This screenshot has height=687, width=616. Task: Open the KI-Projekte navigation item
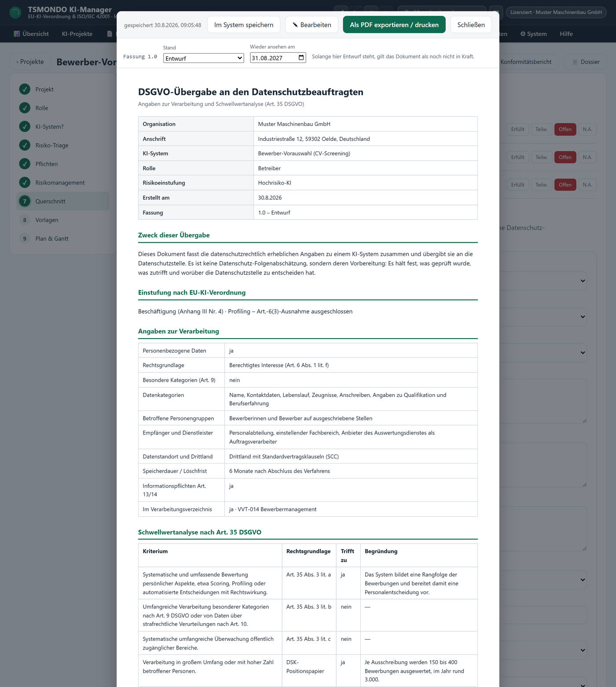tap(77, 34)
